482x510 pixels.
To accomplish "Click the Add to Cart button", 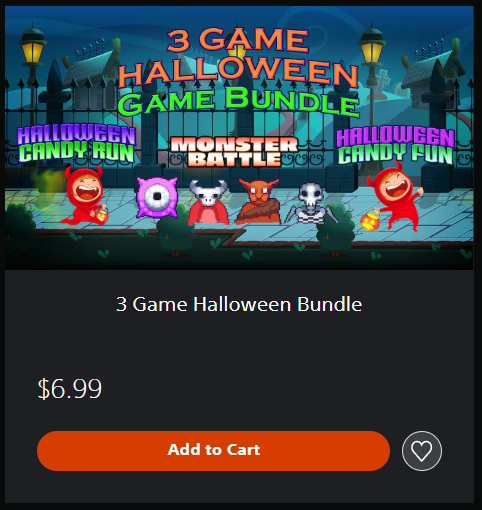I will tap(213, 451).
